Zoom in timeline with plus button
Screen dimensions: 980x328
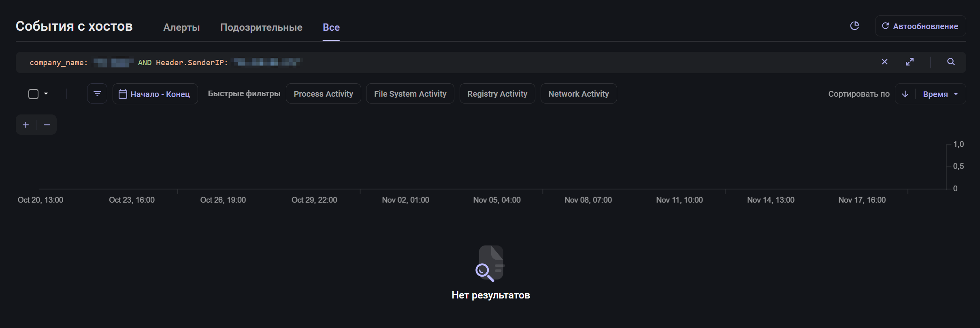coord(26,125)
